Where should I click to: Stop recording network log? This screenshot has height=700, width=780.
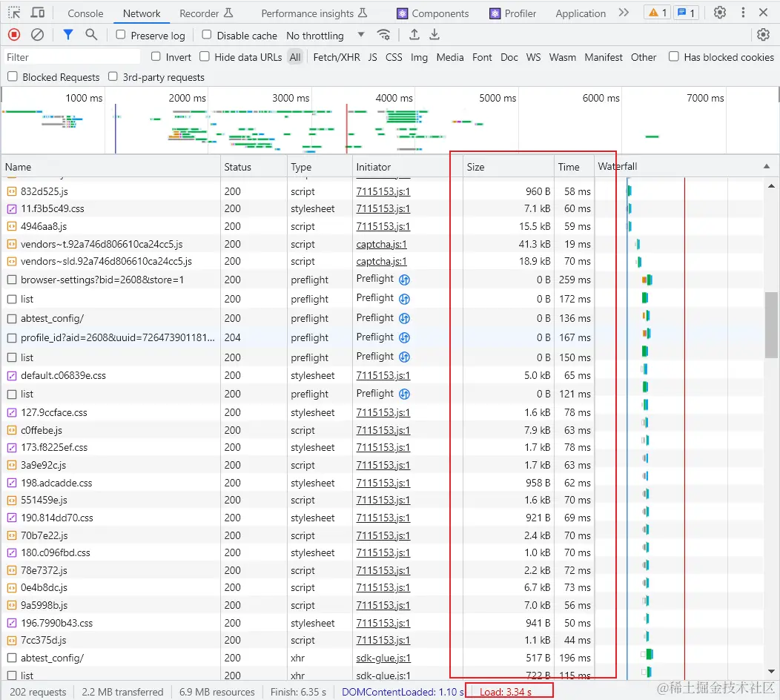[x=14, y=35]
